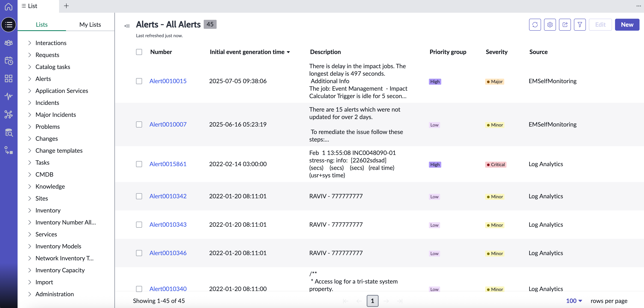Refresh the alerts list
The image size is (644, 308).
pos(535,24)
